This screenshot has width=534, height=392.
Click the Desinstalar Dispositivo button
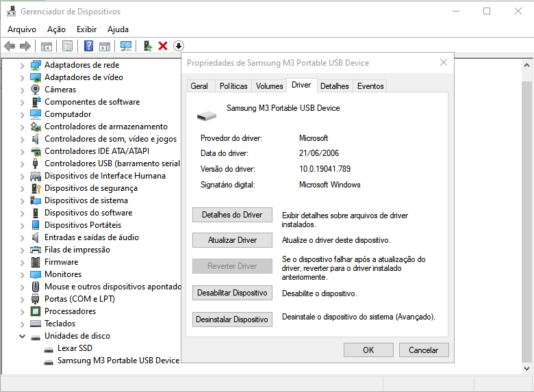point(232,319)
